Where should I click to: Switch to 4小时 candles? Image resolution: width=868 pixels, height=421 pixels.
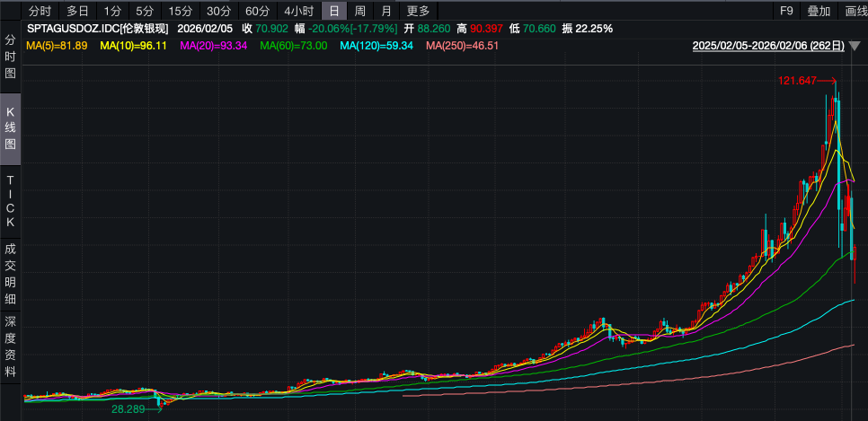(x=298, y=11)
